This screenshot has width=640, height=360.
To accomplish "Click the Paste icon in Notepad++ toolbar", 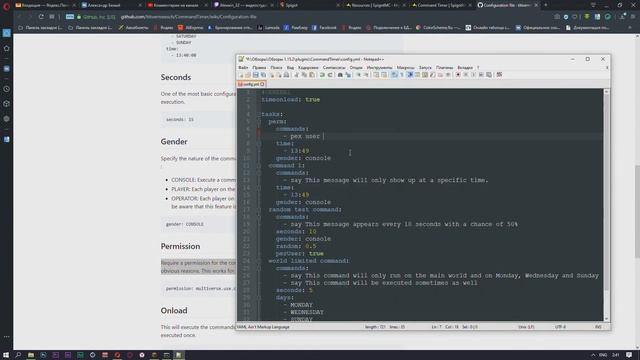I will (x=312, y=75).
